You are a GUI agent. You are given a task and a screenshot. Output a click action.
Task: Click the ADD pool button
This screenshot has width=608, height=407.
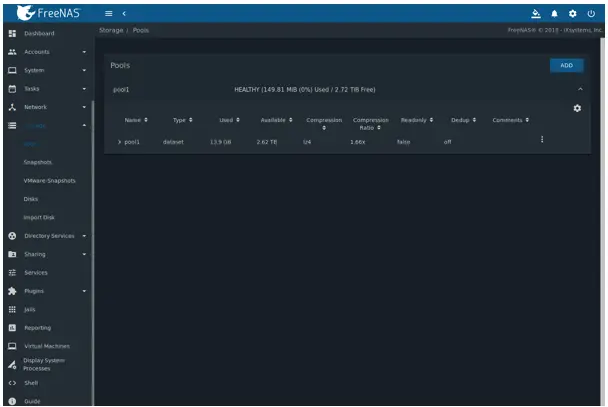coord(567,66)
